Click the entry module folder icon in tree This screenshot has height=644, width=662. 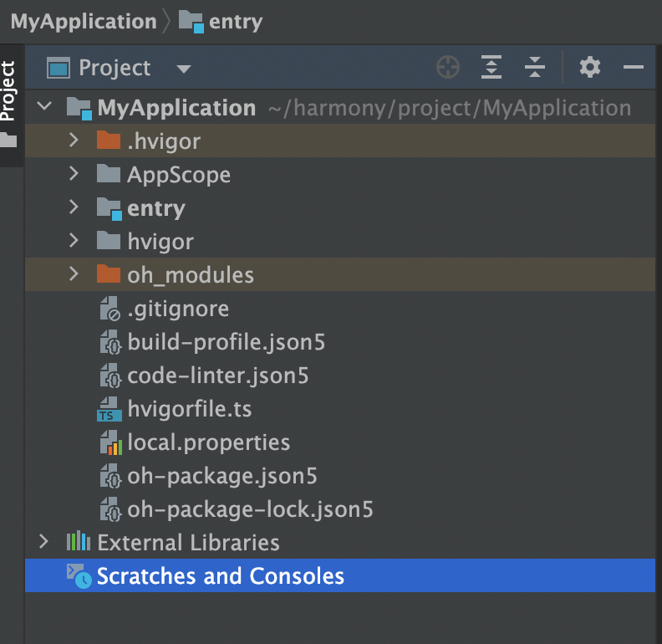pyautogui.click(x=109, y=208)
